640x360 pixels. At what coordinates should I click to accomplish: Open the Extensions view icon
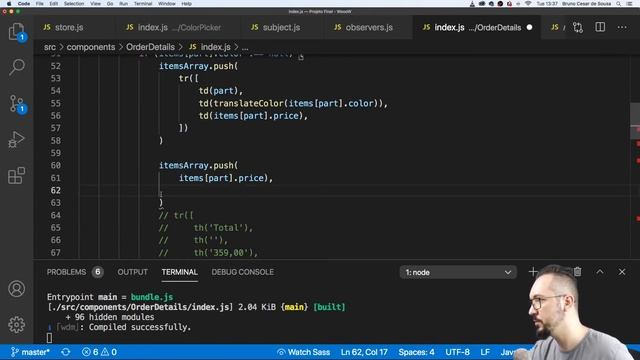[x=16, y=176]
